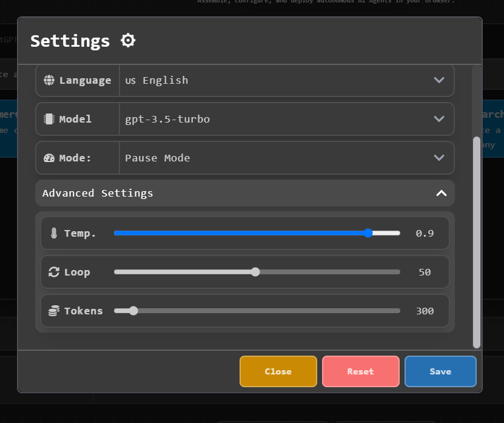Click the Mode: label
This screenshot has height=423, width=504.
75,158
